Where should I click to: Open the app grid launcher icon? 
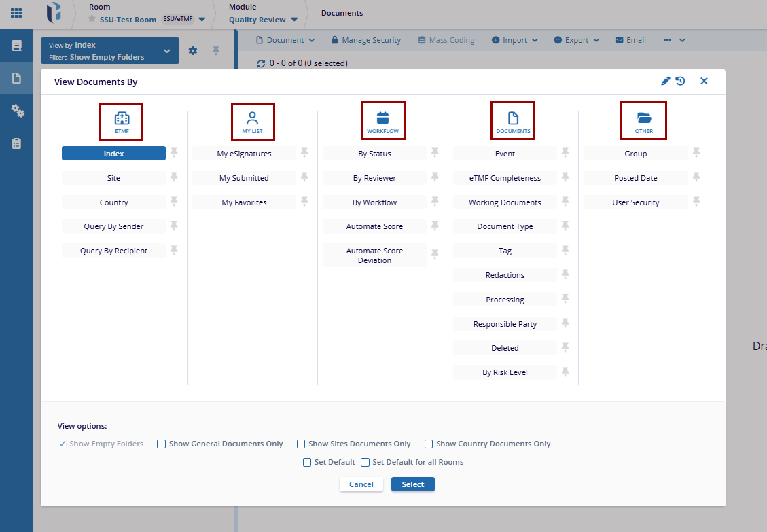click(x=16, y=13)
